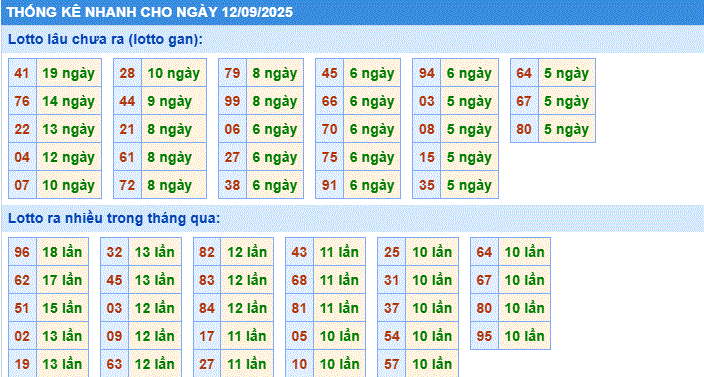Select the '17 lần' cell
Viewport: 704px width, 377px height.
click(62, 280)
